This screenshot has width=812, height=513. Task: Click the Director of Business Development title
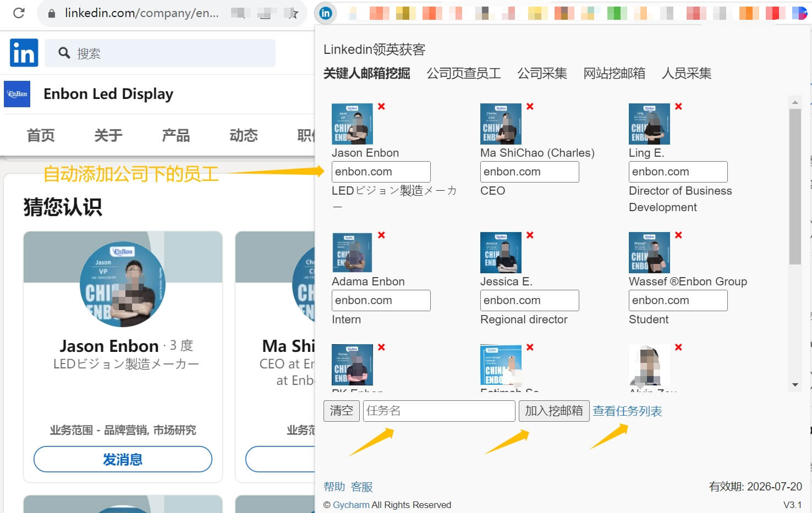(681, 199)
